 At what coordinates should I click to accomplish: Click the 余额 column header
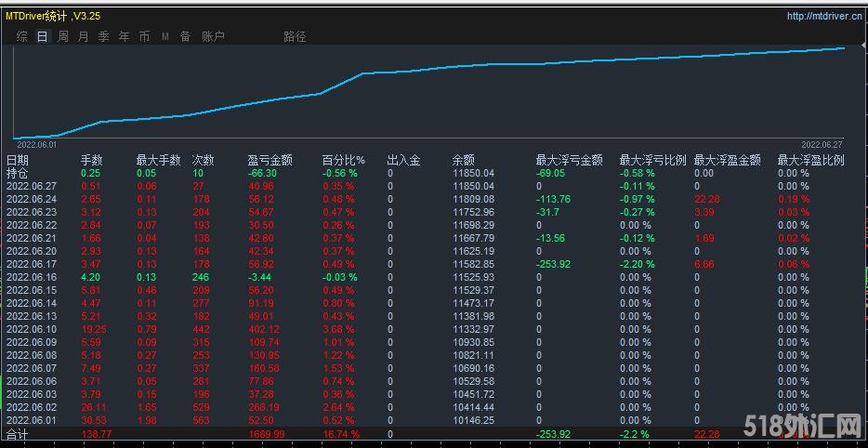click(463, 160)
